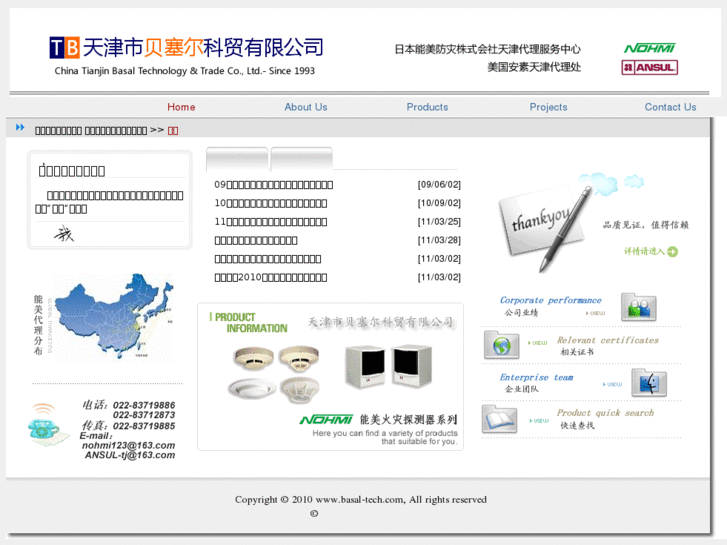The image size is (727, 545).
Task: Click the Enterprise team Finder folder icon
Action: tap(649, 383)
